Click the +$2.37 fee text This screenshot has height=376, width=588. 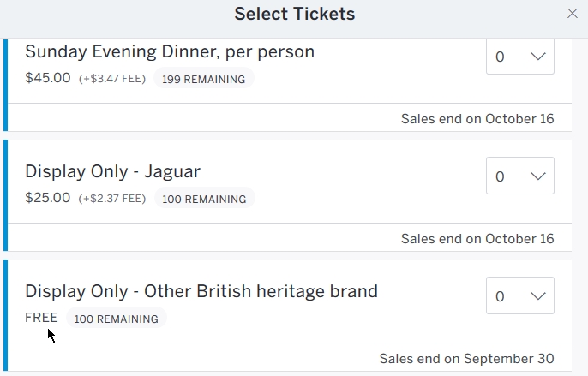click(x=112, y=199)
